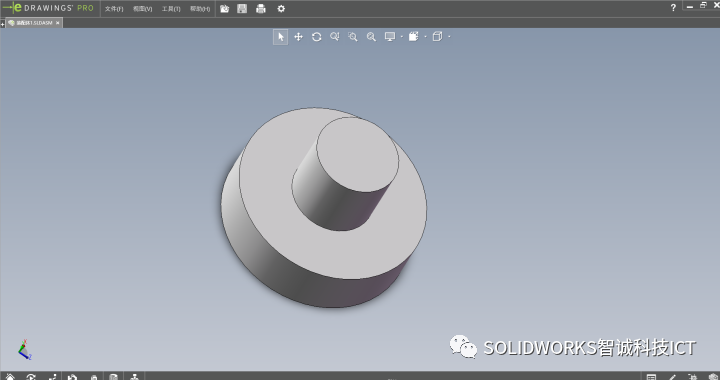
Task: Choose the Rotate view tool
Action: pos(316,37)
